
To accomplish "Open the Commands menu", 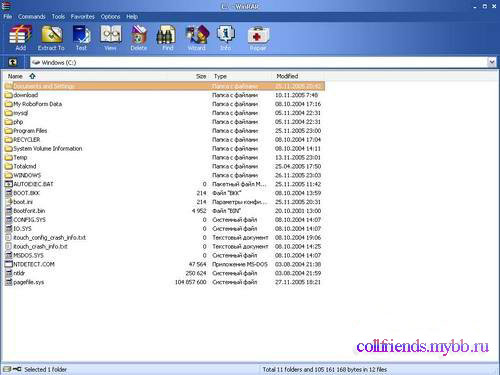I will pos(32,16).
